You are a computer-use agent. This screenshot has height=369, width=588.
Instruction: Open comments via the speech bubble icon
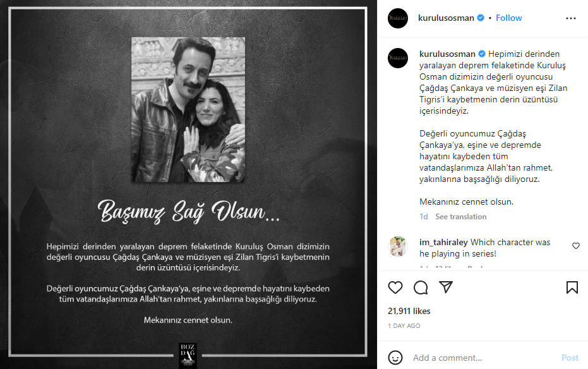click(x=421, y=287)
